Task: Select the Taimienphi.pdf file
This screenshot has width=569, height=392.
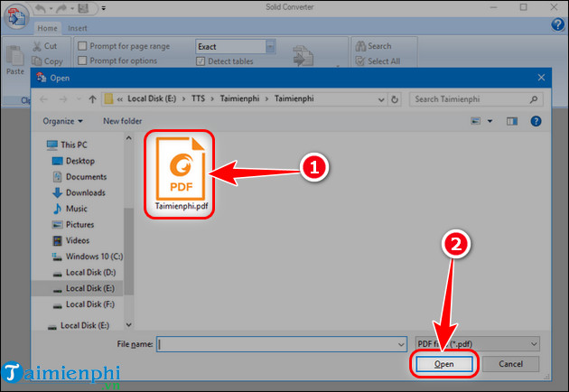Action: pos(181,174)
